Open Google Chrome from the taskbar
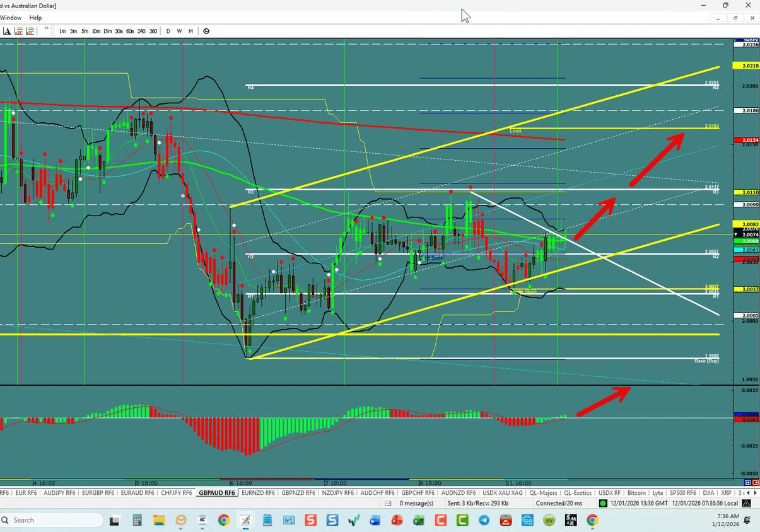The width and height of the screenshot is (760, 532). (224, 521)
